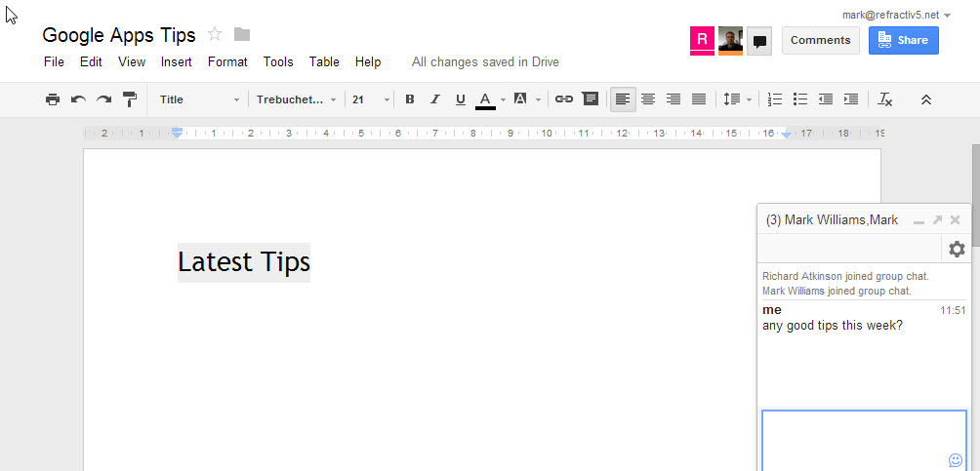Click the All changes saved in Drive status
Image resolution: width=980 pixels, height=471 pixels.
click(485, 61)
